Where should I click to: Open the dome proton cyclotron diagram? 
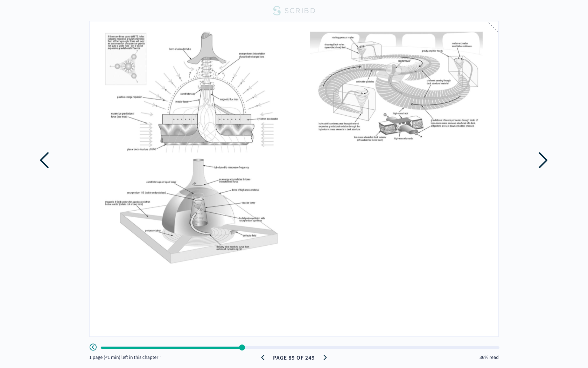click(198, 214)
